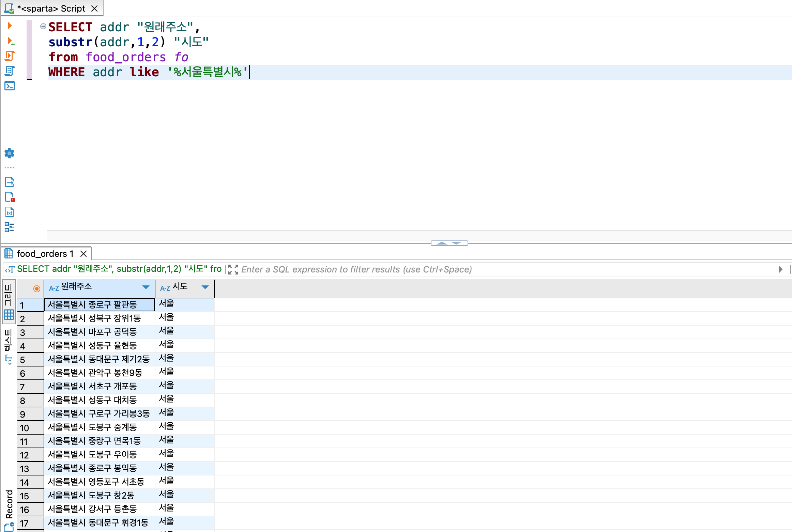Open the 원래주소 column dropdown arrow
The width and height of the screenshot is (792, 532).
[x=146, y=287]
